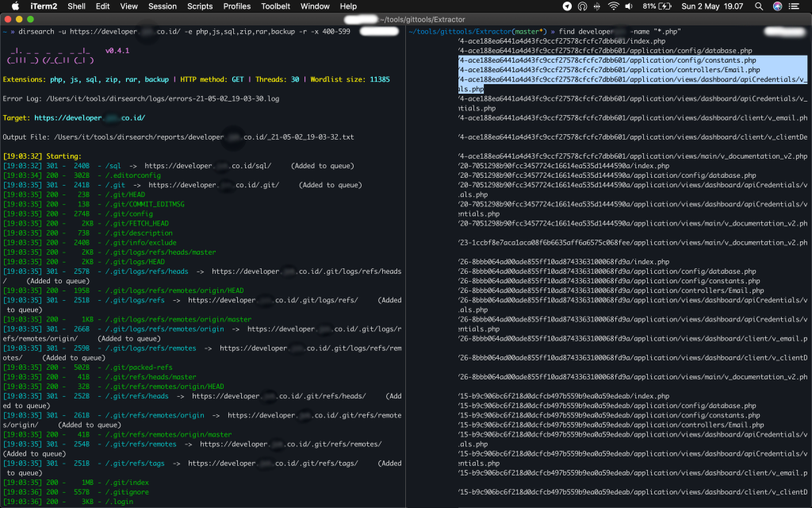Click the 81% battery charging indicator

pyautogui.click(x=653, y=6)
